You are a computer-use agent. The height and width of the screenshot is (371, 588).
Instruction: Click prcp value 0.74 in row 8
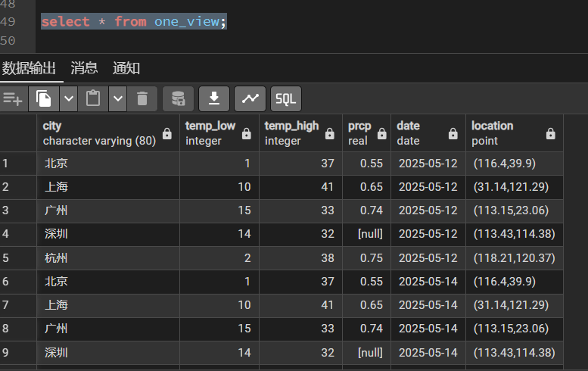coord(367,329)
